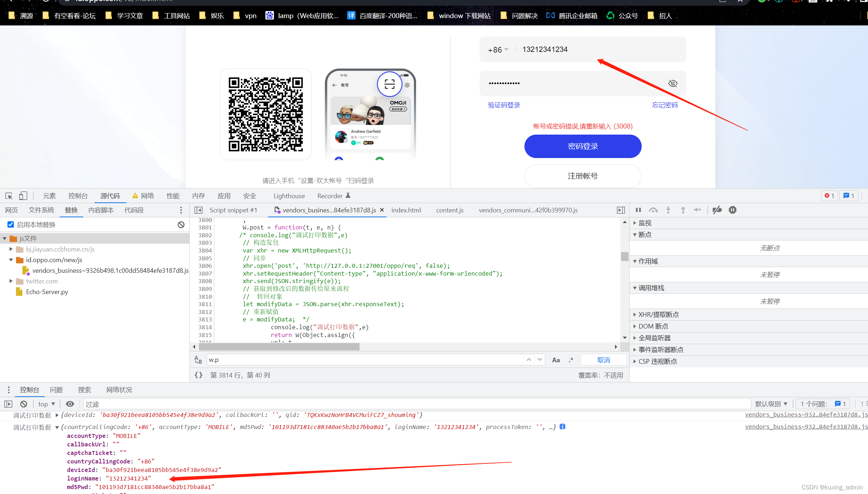868x494 pixels.
Task: Expand the XHR/提取断点 section
Action: (x=635, y=315)
